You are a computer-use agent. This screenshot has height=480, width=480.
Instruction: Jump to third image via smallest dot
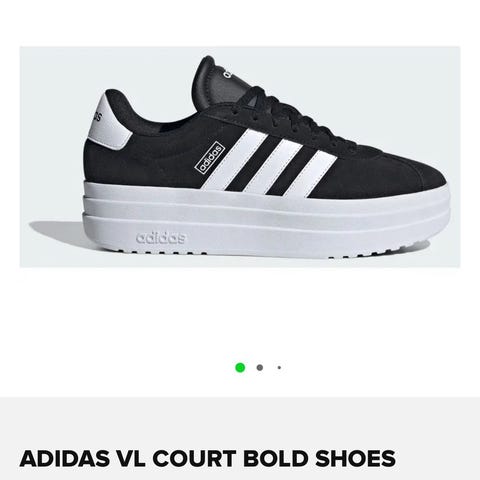(279, 368)
